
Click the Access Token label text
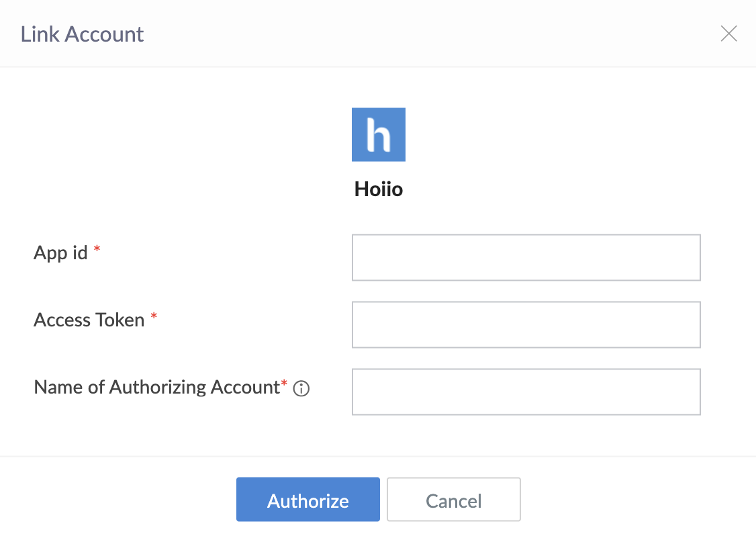[89, 320]
